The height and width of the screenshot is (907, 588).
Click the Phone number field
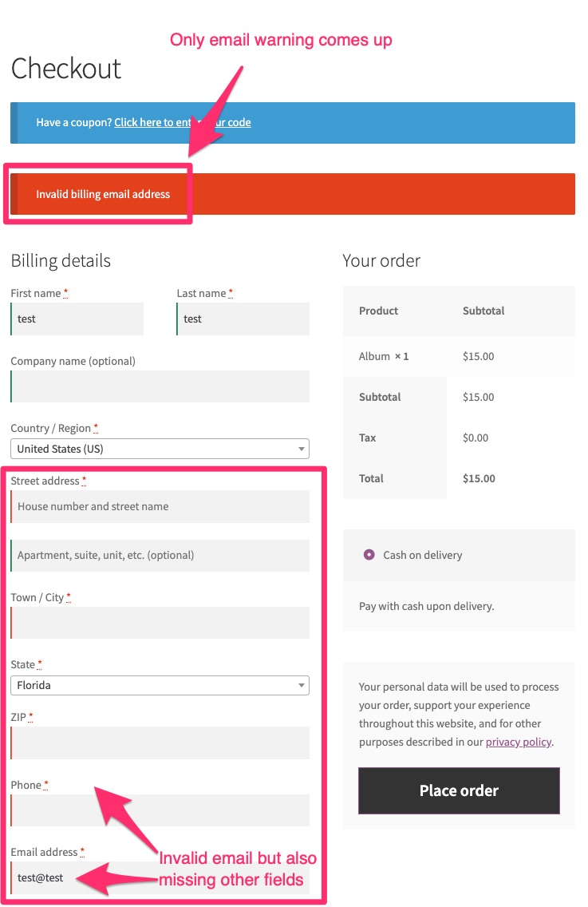point(160,810)
